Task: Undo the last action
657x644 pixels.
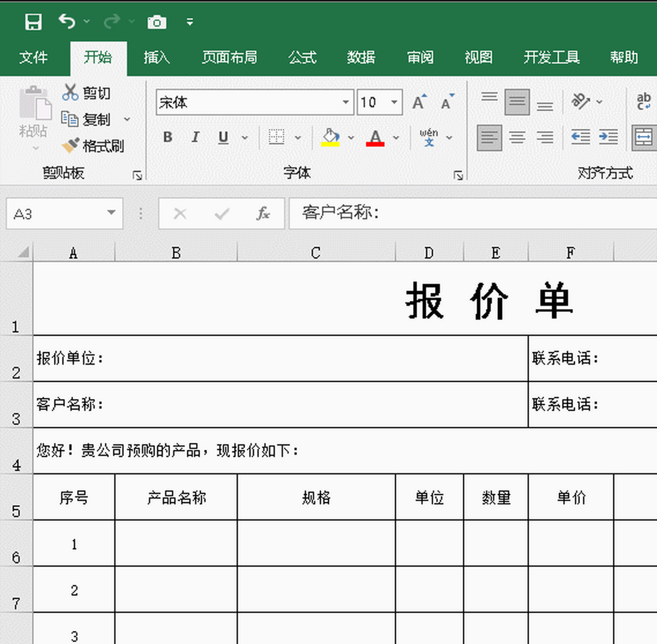Action: click(67, 22)
